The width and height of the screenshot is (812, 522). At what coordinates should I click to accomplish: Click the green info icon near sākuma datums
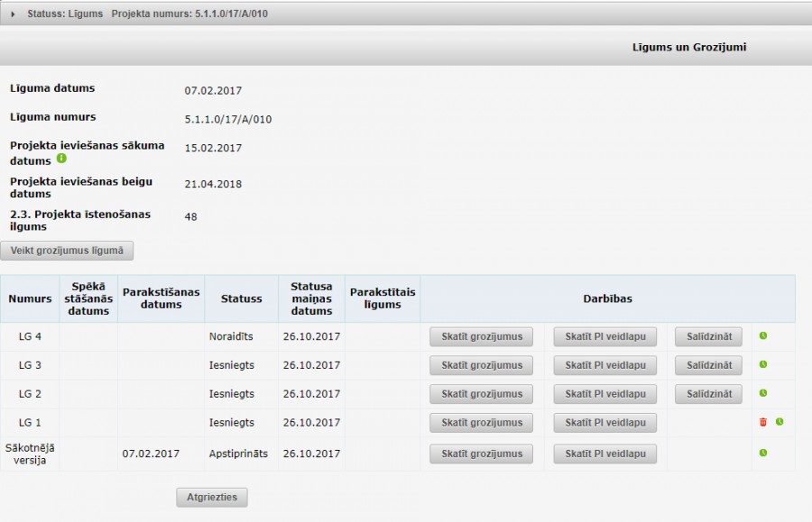coord(61,159)
